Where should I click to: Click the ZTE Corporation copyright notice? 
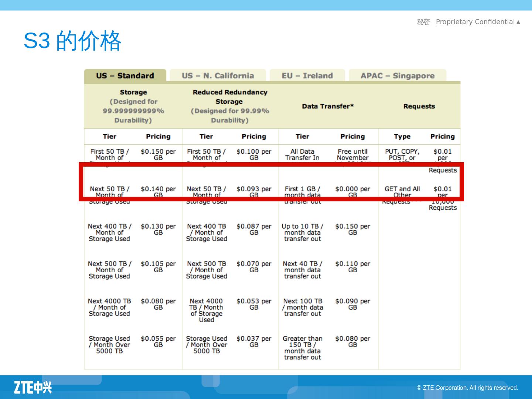(x=467, y=388)
